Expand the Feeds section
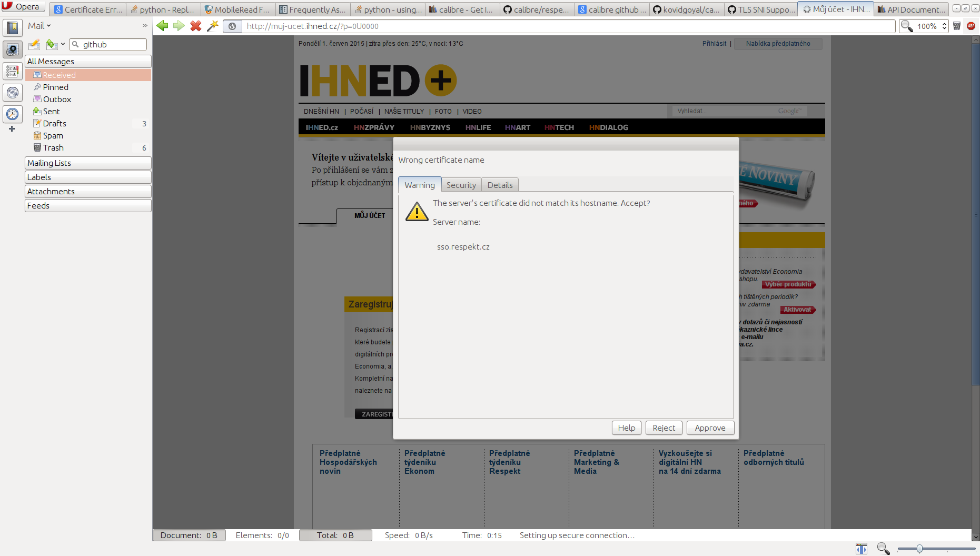Screen dimensions: 980x556 [x=88, y=206]
